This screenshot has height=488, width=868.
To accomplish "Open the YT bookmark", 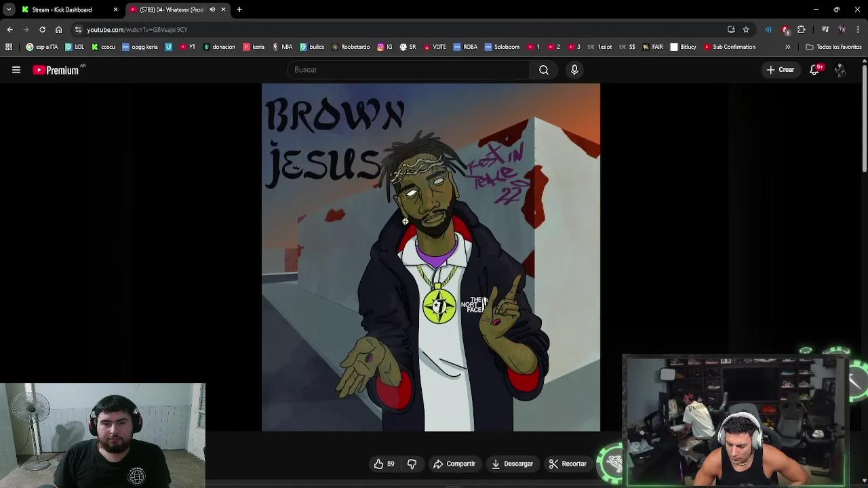I will click(188, 47).
